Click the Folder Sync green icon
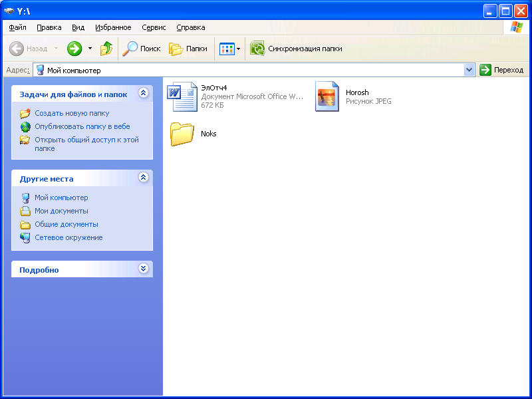Image resolution: width=532 pixels, height=399 pixels. coord(257,49)
